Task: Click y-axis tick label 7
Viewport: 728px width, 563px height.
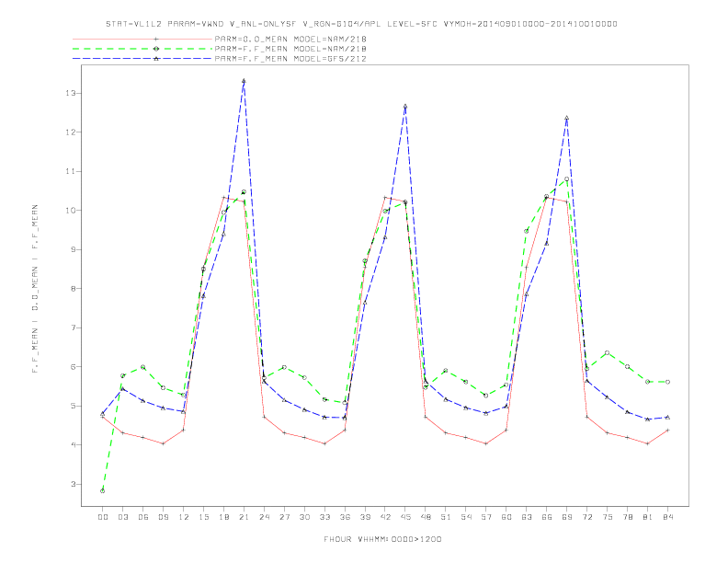Action: [73, 327]
